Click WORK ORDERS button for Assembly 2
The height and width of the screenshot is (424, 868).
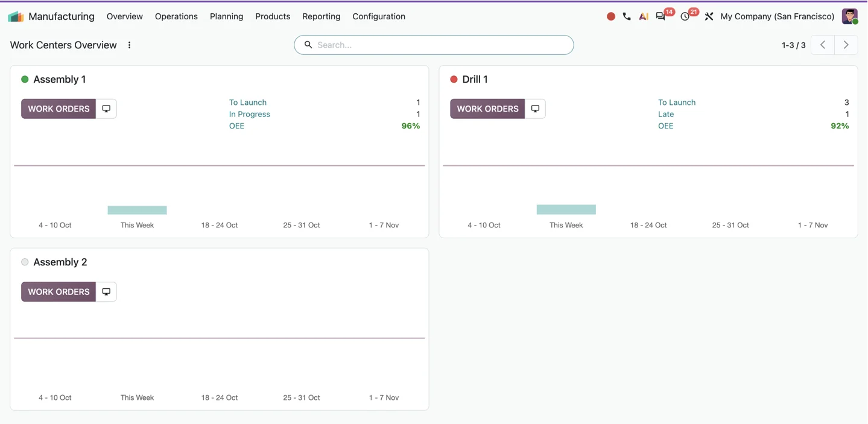(x=59, y=292)
